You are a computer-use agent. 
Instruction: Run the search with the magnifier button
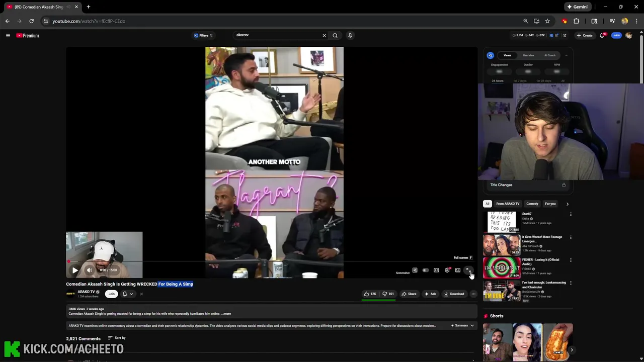click(x=335, y=35)
